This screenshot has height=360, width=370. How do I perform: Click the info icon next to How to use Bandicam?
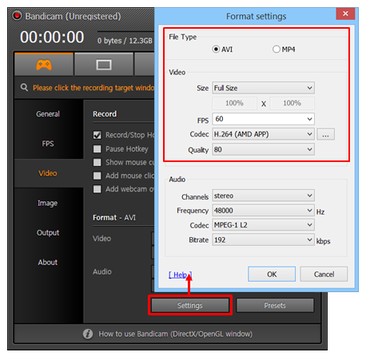[88, 334]
